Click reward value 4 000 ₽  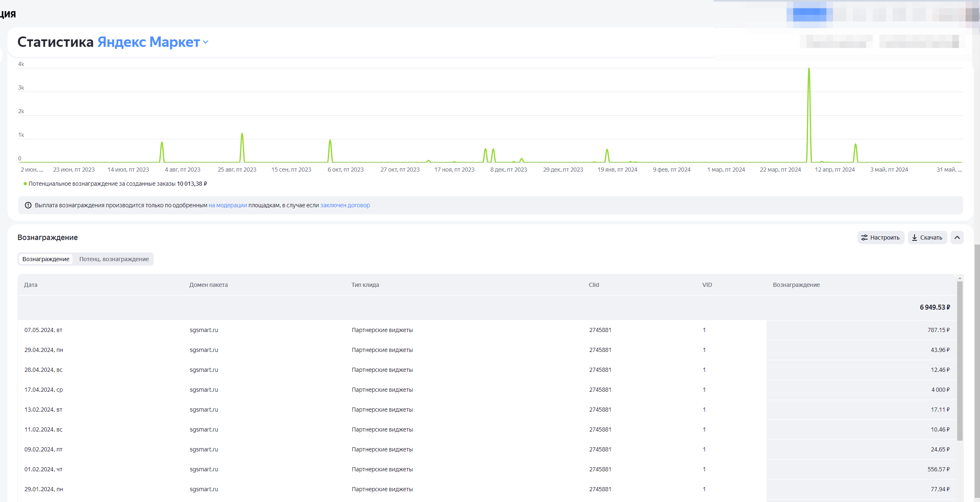pyautogui.click(x=941, y=390)
